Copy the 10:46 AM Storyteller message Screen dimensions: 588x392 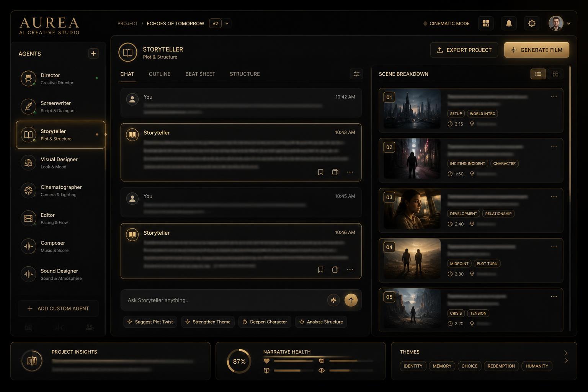(x=335, y=269)
